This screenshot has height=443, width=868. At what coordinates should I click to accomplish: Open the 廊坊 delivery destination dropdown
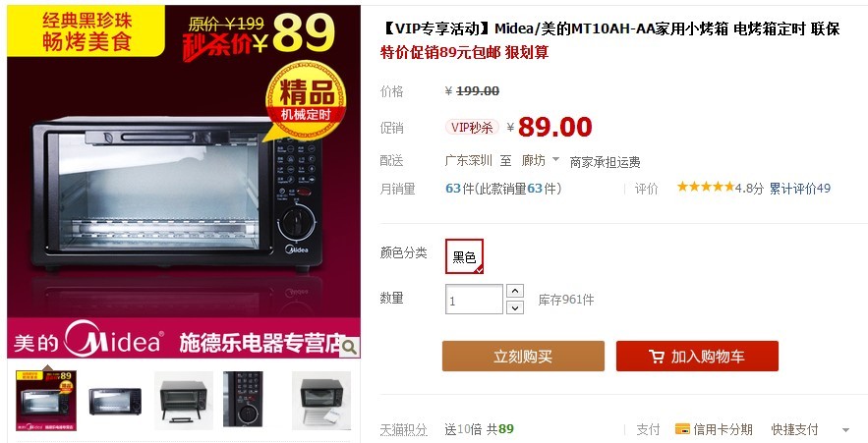[540, 160]
